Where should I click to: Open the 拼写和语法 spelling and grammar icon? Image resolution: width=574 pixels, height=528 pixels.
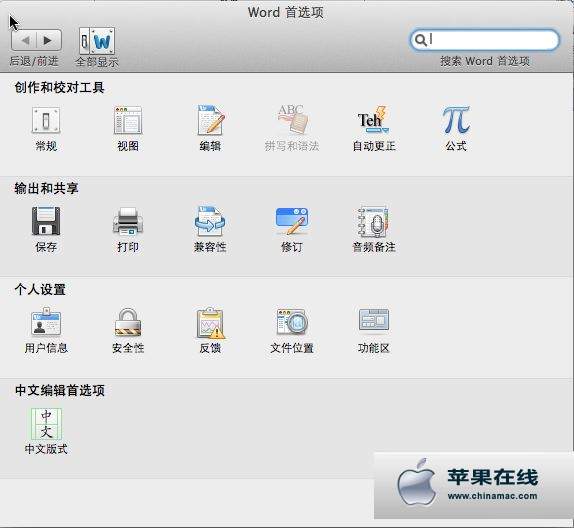pos(292,119)
